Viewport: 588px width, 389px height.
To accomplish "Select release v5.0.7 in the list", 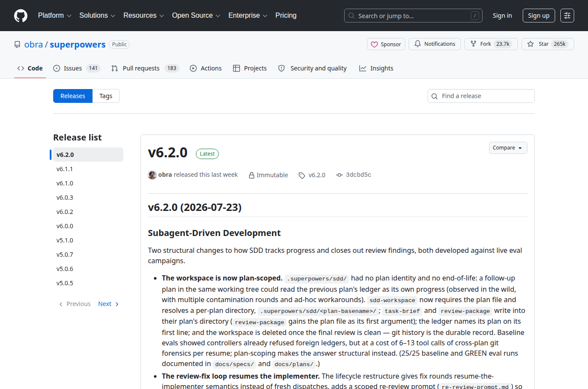I will click(88, 255).
